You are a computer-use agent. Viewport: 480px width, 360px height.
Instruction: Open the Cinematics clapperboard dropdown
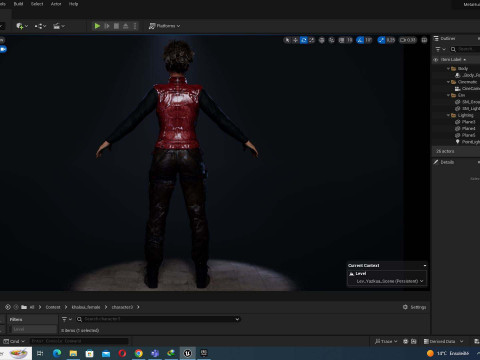59,26
